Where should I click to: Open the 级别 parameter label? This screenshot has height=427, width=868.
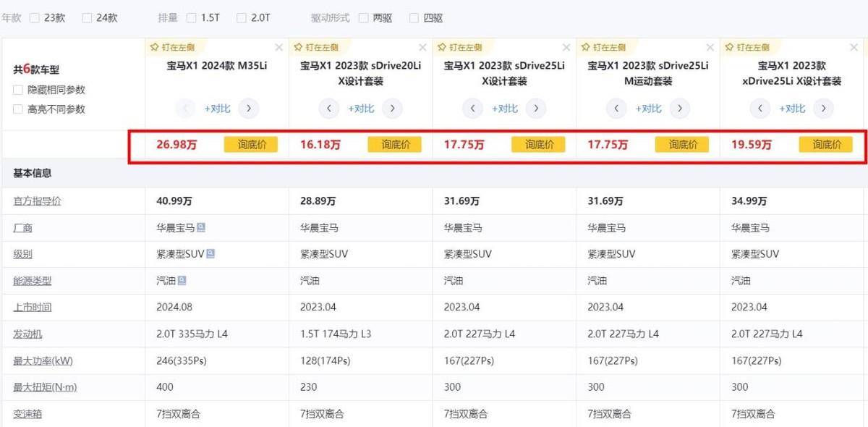click(x=22, y=254)
